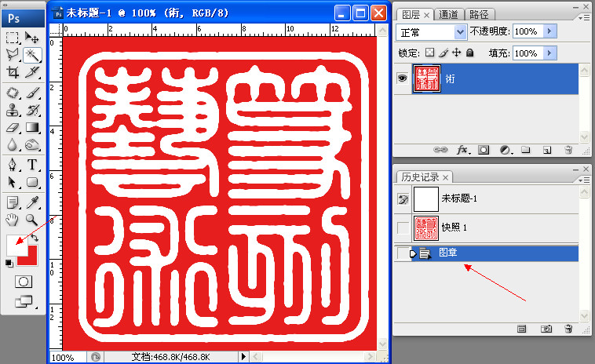
Task: Select the Slice tool
Action: pos(32,71)
